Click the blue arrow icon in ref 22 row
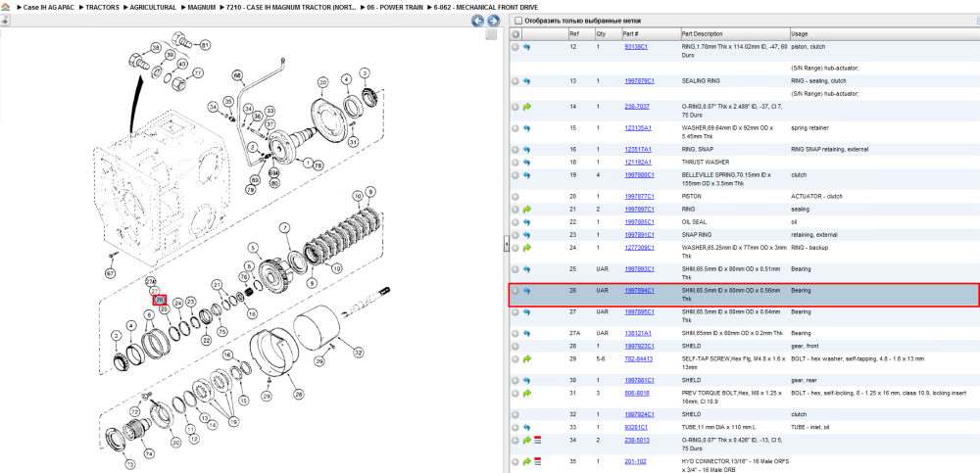Image resolution: width=980 pixels, height=473 pixels. click(526, 222)
